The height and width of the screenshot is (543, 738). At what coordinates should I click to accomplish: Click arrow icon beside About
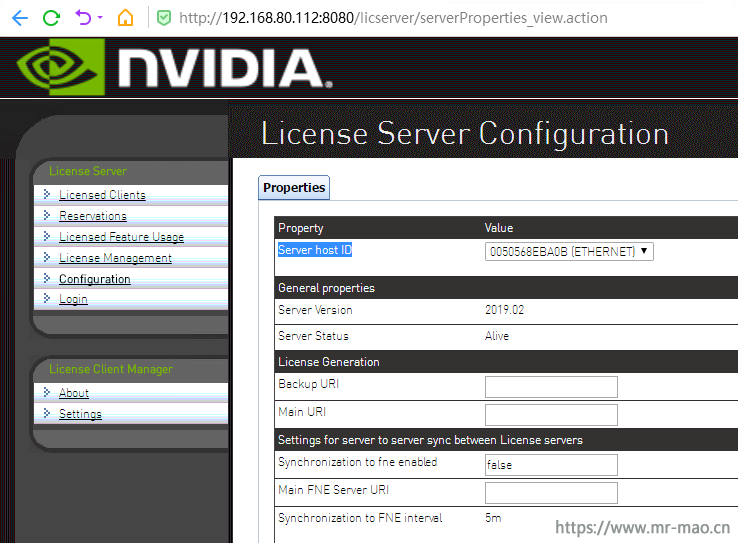point(47,392)
